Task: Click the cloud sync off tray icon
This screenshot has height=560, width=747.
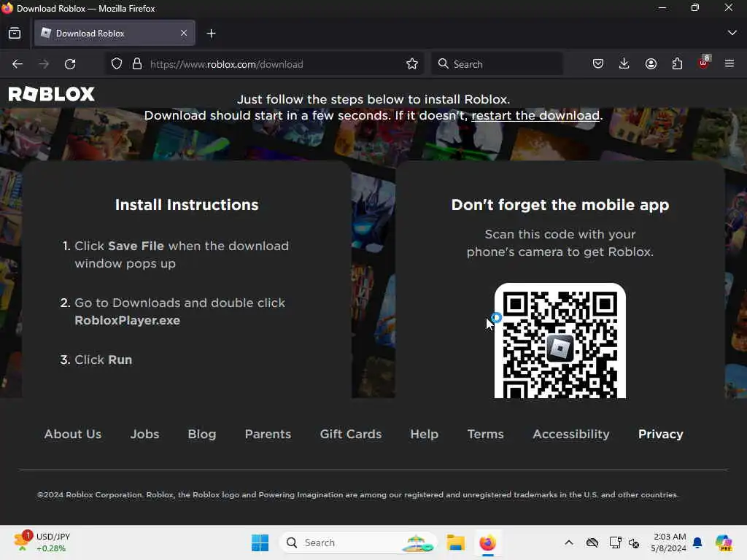Action: [592, 542]
